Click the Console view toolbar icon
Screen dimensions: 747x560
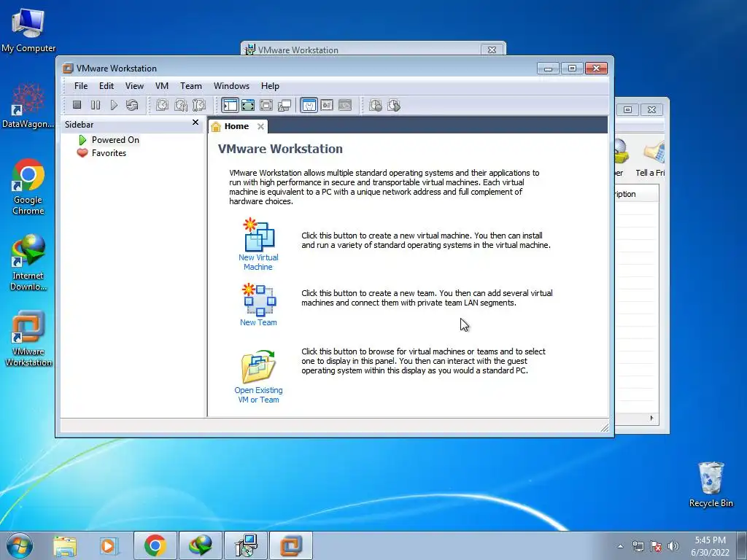coord(345,105)
